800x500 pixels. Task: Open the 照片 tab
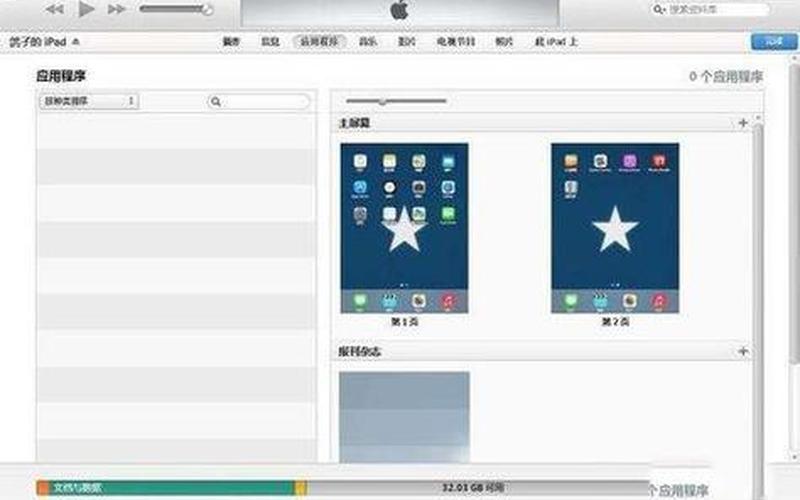[504, 42]
